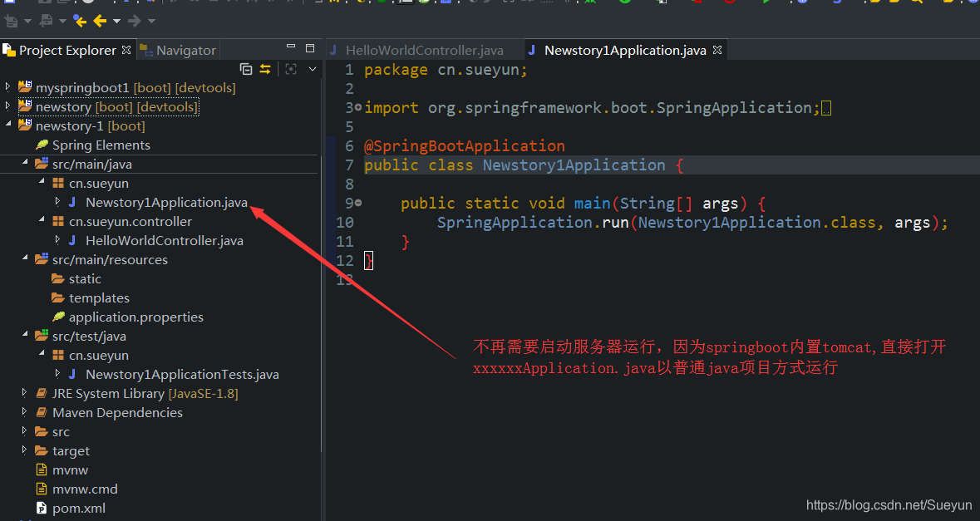Go to Last Edit Location icon
Screen dimensions: 980x521
click(x=79, y=22)
